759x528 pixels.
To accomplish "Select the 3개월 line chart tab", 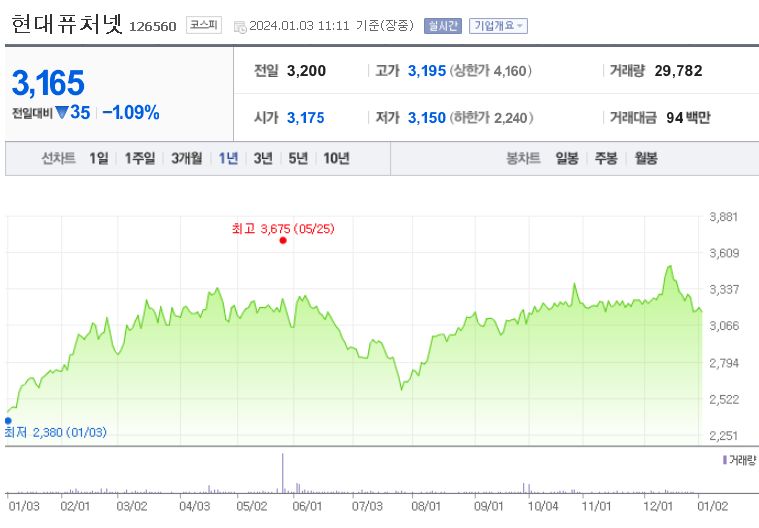I will tap(187, 158).
